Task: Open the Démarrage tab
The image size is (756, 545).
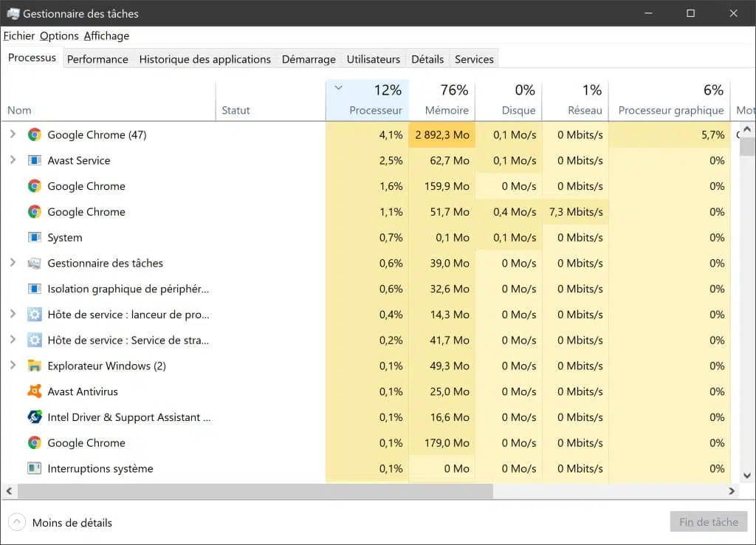Action: pos(309,59)
